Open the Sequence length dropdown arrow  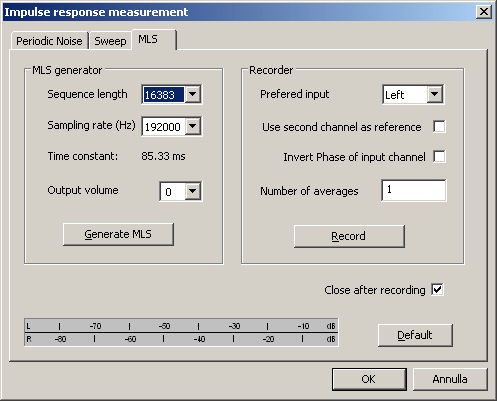pos(192,94)
